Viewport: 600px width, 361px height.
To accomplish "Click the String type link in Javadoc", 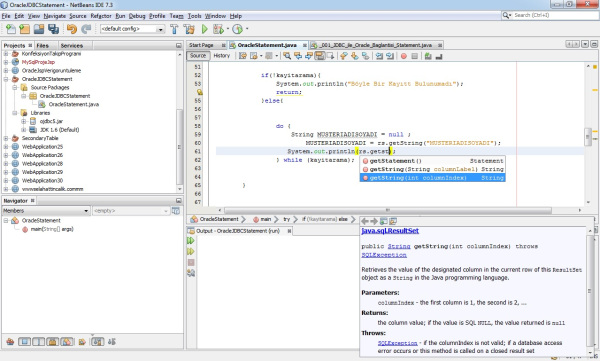I will (x=399, y=246).
